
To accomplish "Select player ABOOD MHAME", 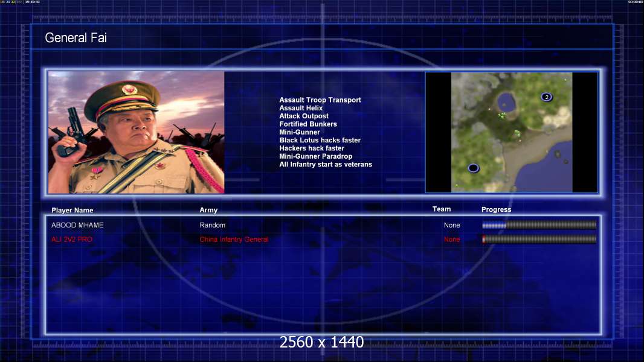I will 77,225.
